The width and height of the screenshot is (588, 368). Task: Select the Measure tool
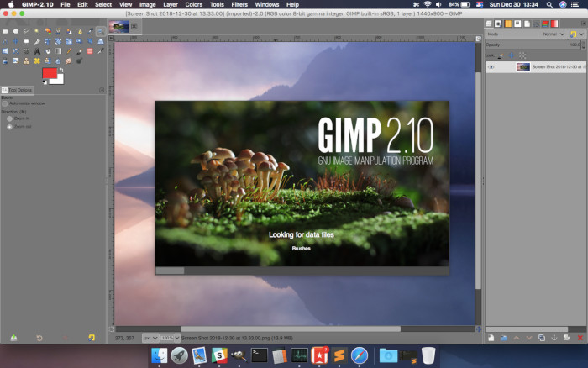(x=5, y=42)
